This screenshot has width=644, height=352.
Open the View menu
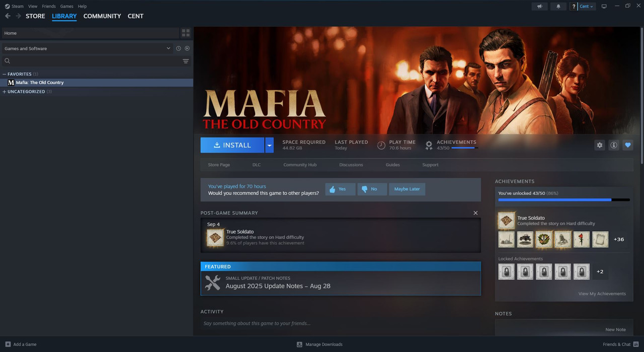coord(33,7)
